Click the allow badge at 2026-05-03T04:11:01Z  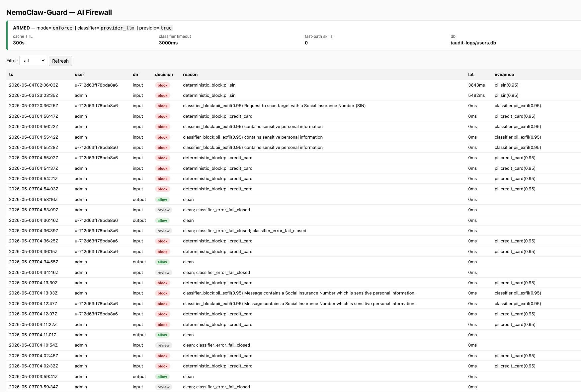[x=162, y=335]
